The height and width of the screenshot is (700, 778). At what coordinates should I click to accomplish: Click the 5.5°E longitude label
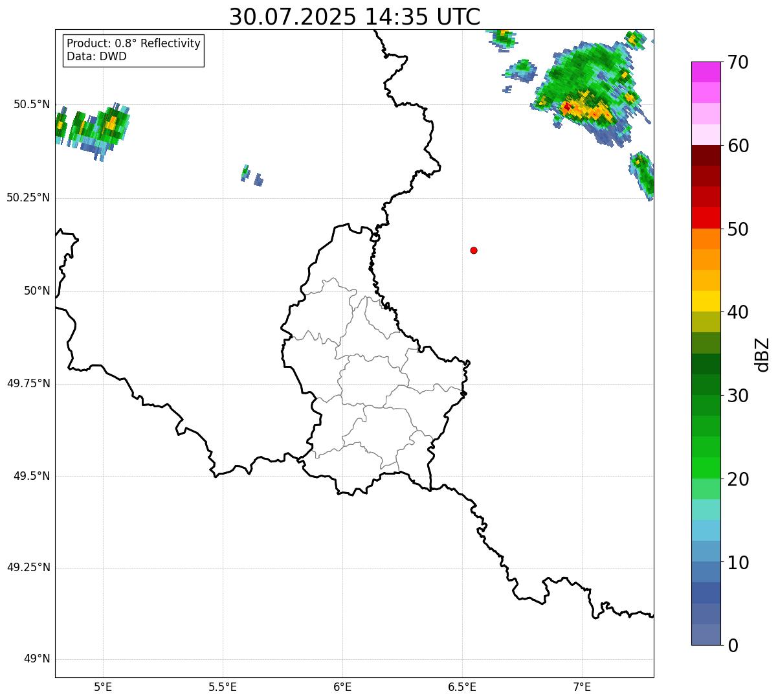tap(223, 686)
